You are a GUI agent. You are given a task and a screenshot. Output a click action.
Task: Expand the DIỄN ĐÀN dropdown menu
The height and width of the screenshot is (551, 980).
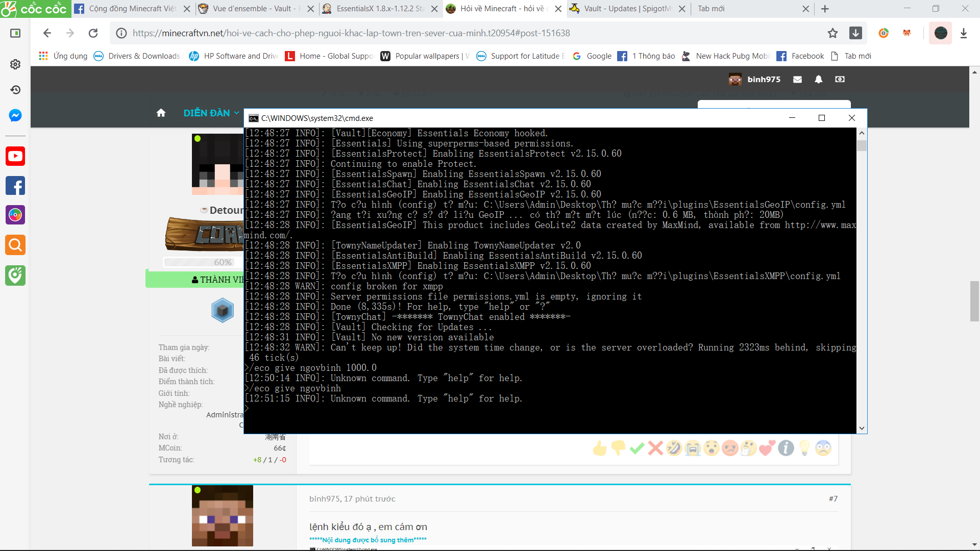click(211, 113)
